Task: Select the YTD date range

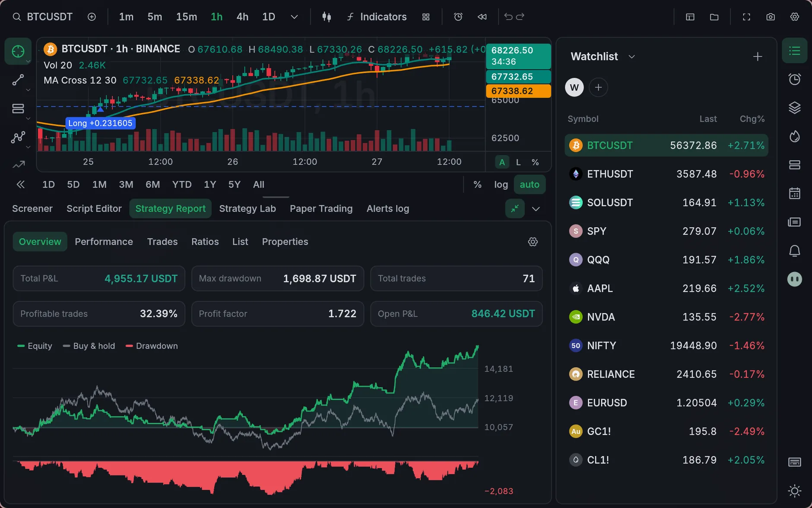Action: coord(182,185)
